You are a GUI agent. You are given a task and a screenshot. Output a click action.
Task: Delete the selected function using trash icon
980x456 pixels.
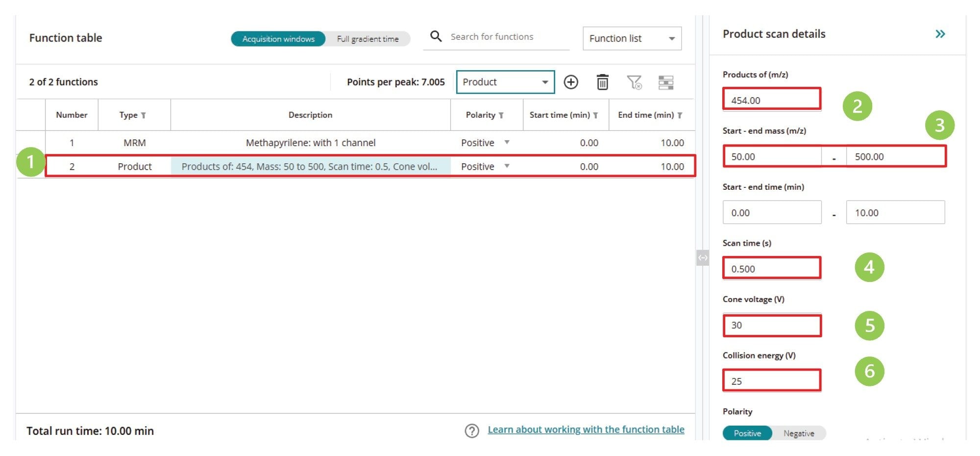(603, 82)
